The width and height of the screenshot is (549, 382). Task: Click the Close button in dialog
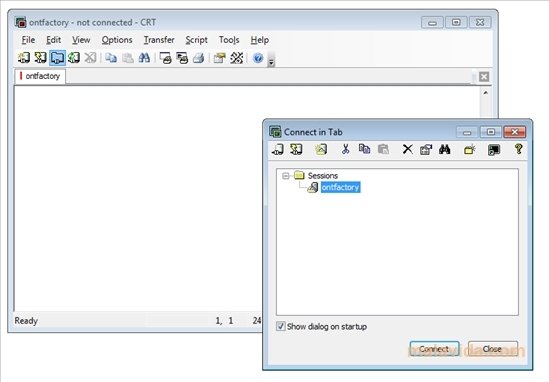[492, 349]
